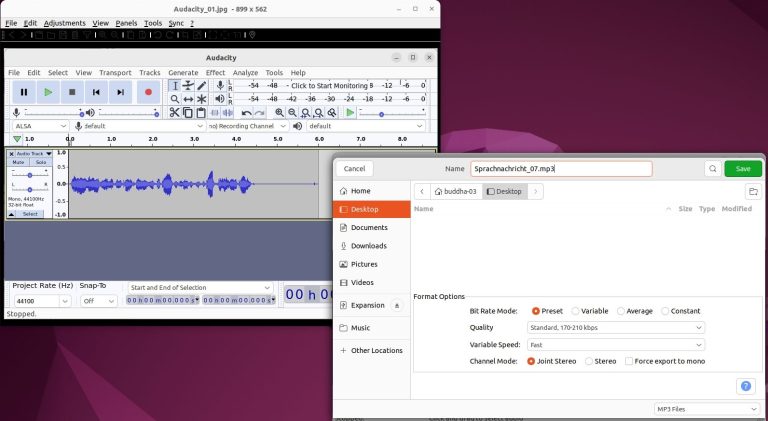Open the Effect menu in Audacity
Screen dimensions: 768x421
point(215,72)
